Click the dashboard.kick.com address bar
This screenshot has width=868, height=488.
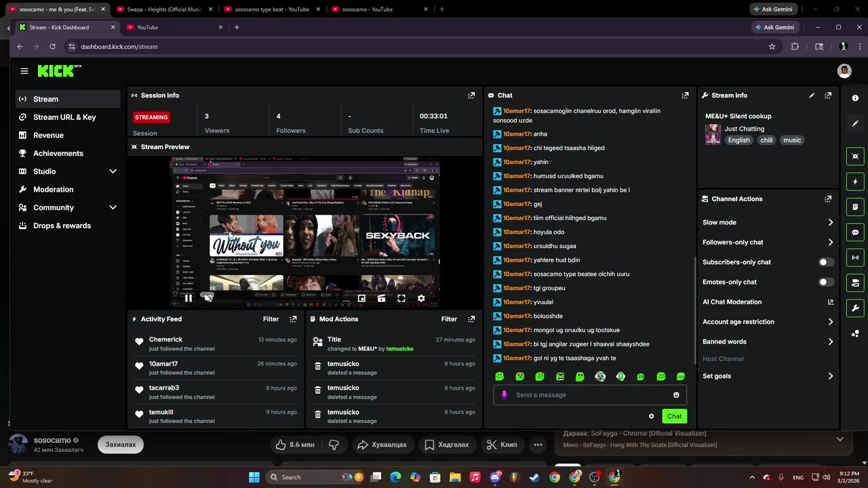420,47
